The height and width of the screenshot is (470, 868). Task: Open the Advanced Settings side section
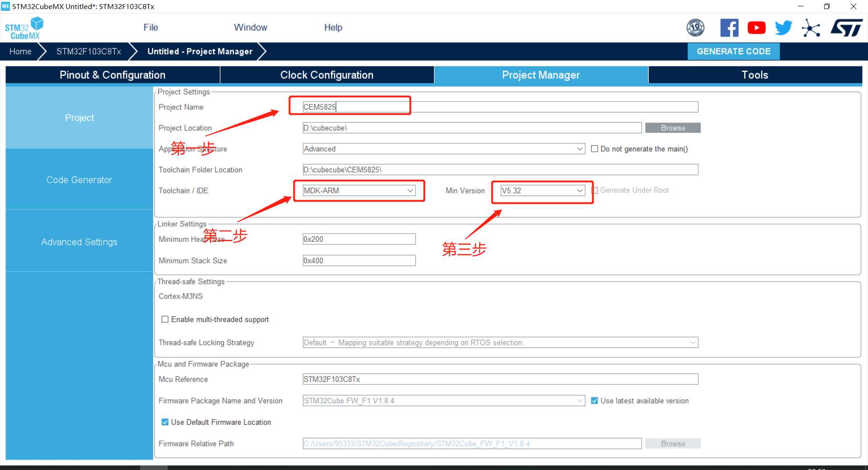click(80, 242)
